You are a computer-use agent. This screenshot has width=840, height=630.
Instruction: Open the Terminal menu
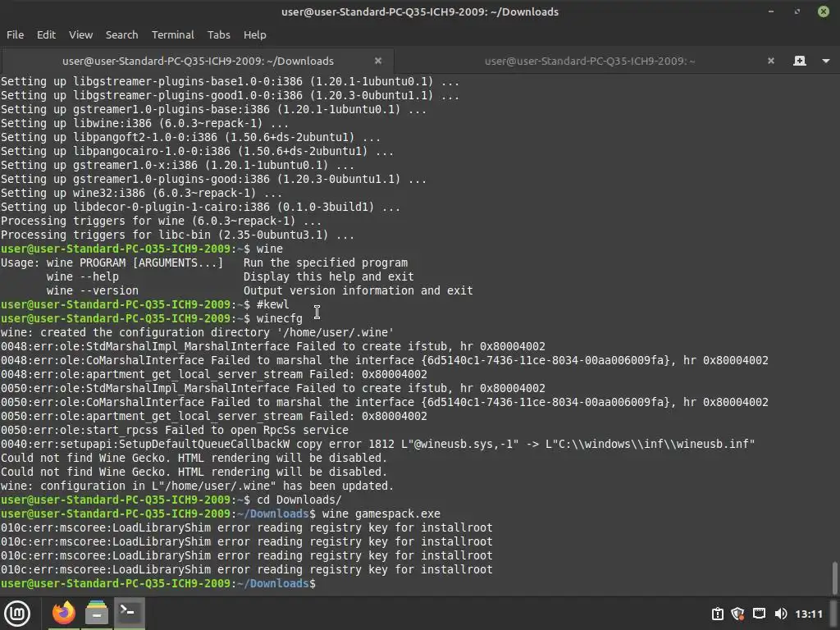172,34
